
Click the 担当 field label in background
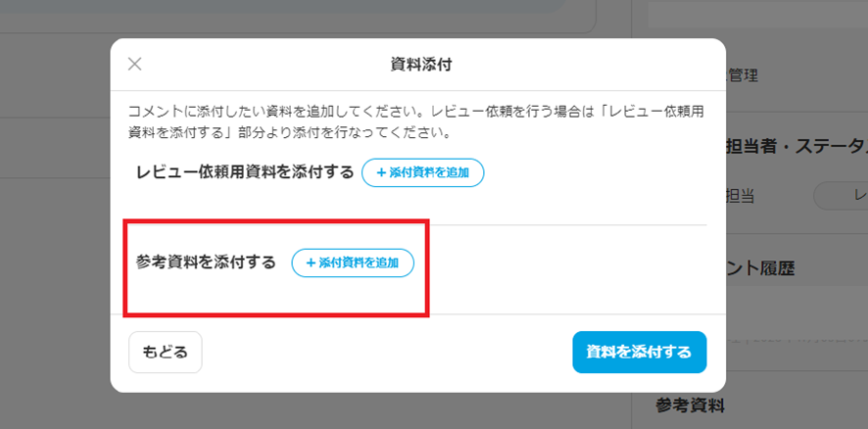(x=740, y=195)
